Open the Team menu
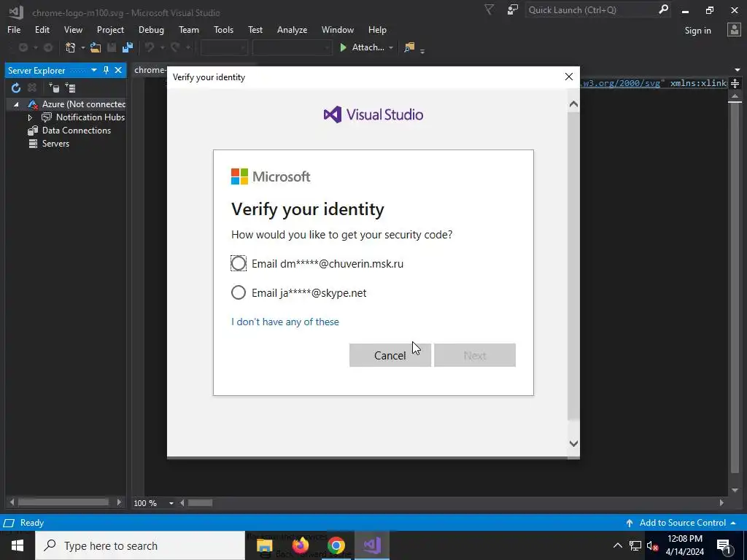Viewport: 747px width, 560px height. [189, 29]
